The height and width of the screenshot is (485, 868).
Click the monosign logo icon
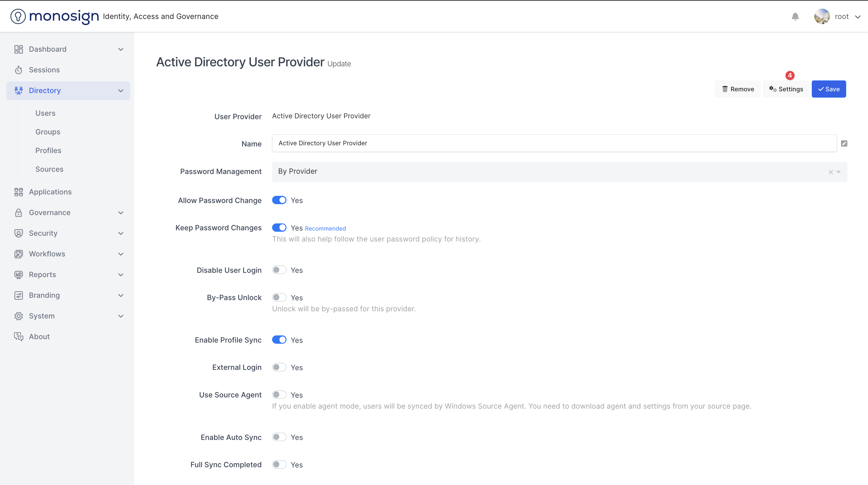click(18, 17)
